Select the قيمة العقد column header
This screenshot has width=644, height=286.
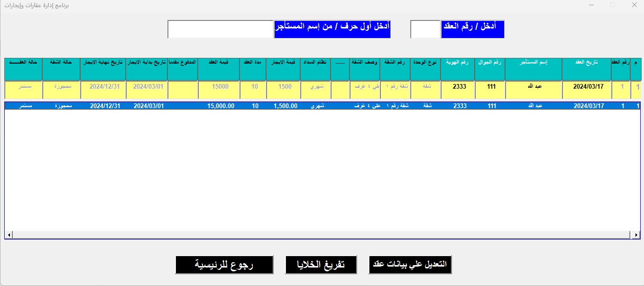[x=219, y=69]
